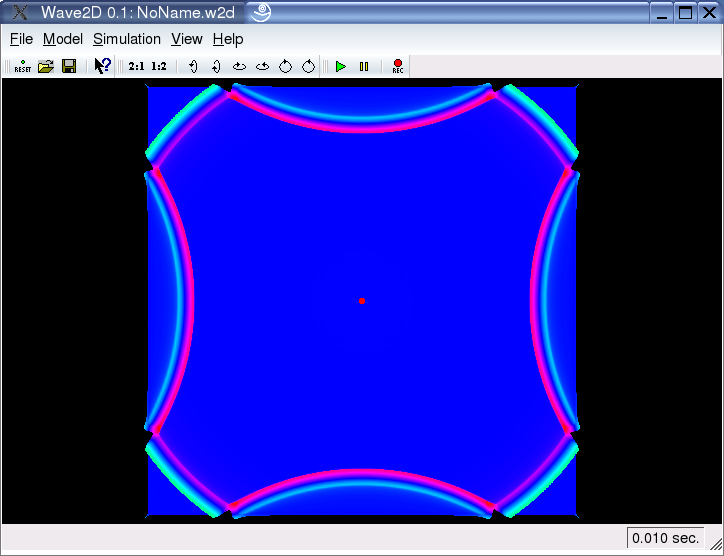Click the first horizontal-axis tilt icon

coord(239,67)
